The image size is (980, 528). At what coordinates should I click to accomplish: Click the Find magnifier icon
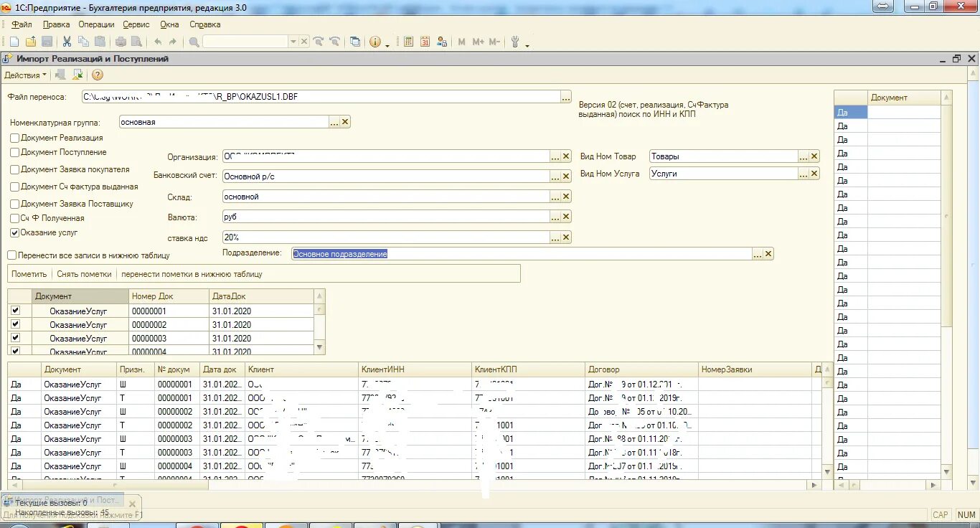click(194, 42)
